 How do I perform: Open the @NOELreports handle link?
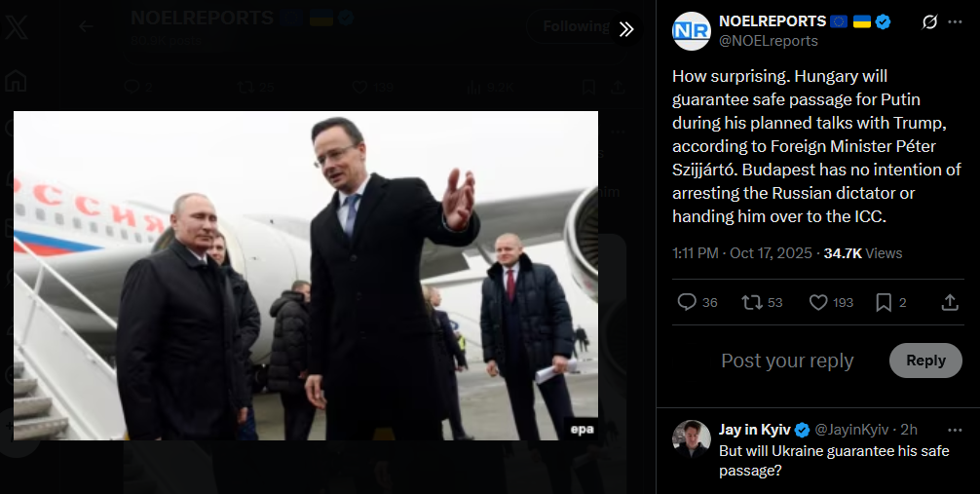coord(769,41)
